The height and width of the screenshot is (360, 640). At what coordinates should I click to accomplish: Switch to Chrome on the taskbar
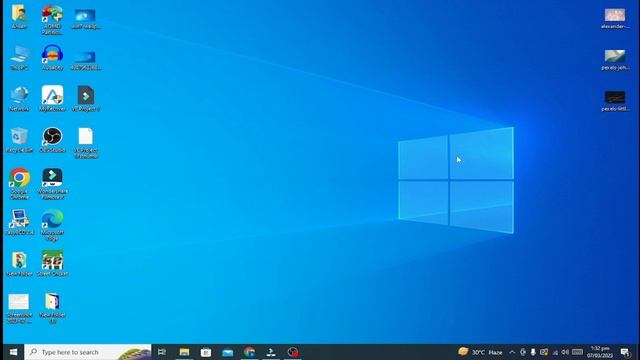(249, 352)
